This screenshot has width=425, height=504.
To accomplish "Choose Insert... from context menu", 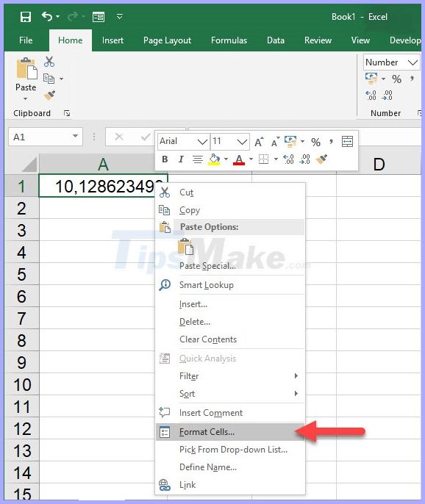I will [229, 303].
